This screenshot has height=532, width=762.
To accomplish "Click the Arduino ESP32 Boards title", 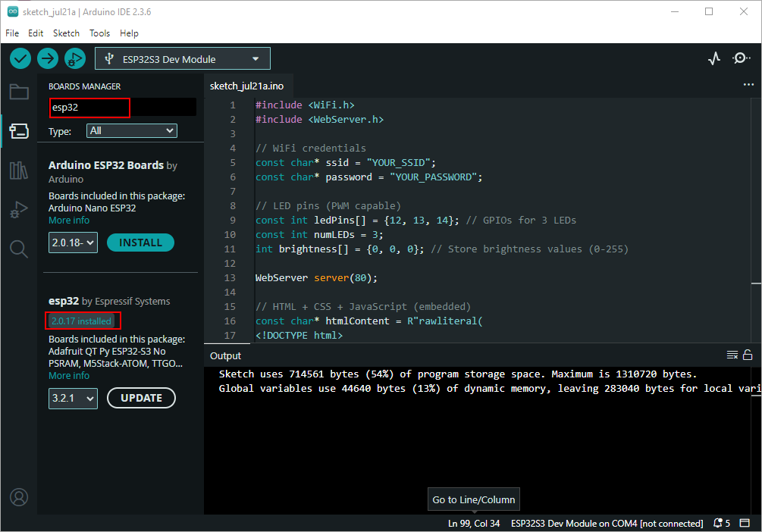I will click(106, 165).
